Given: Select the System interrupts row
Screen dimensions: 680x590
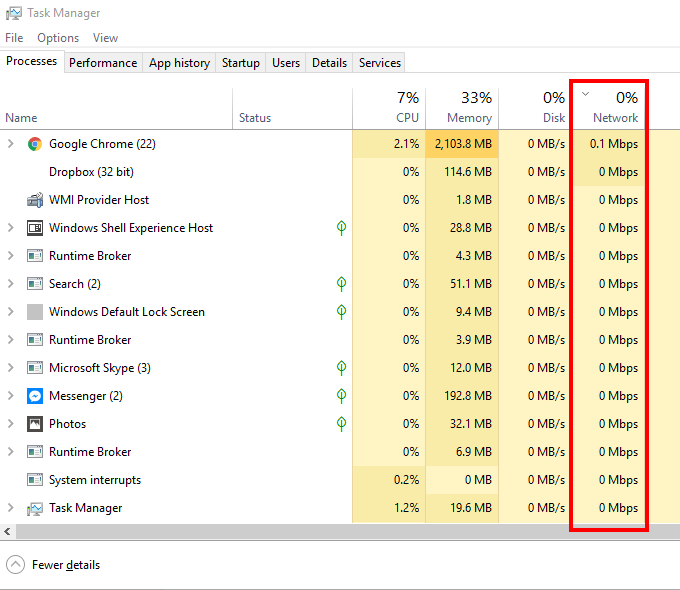Looking at the screenshot, I should point(95,480).
